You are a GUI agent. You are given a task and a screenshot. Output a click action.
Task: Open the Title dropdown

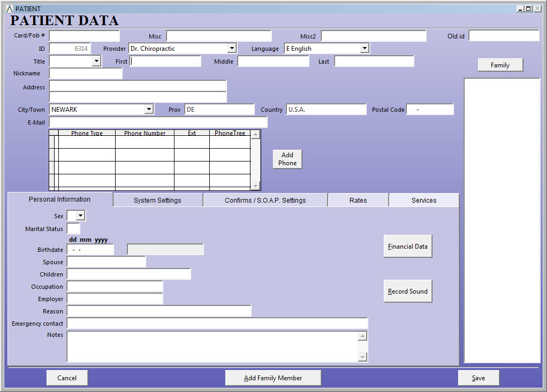coord(97,62)
